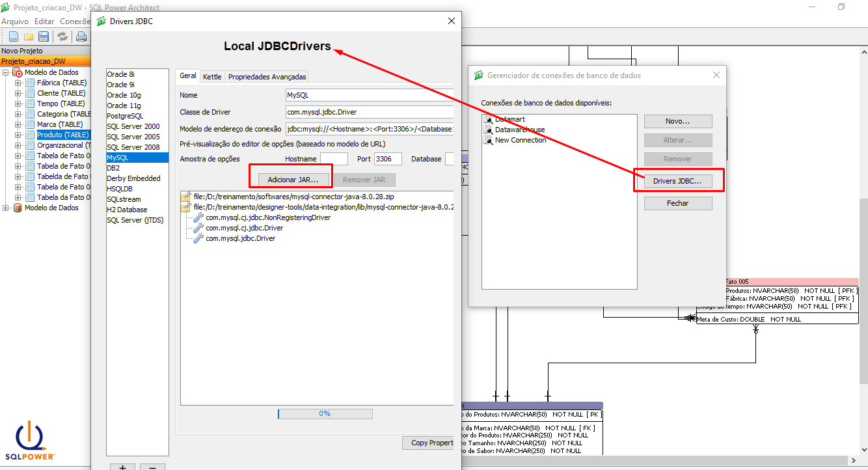Image resolution: width=868 pixels, height=470 pixels.
Task: Open the Conexões menu
Action: (x=75, y=21)
